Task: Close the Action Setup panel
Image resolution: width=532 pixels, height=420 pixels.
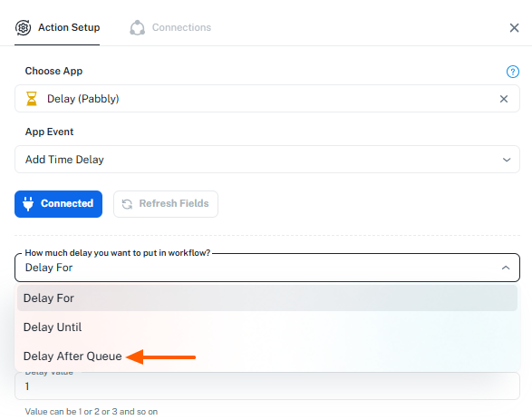Action: click(x=514, y=28)
